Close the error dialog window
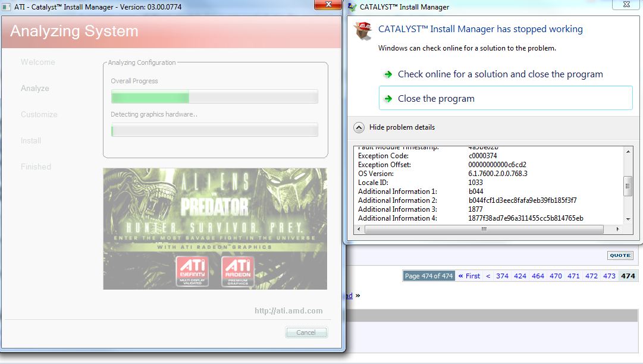The height and width of the screenshot is (364, 643). point(626,5)
